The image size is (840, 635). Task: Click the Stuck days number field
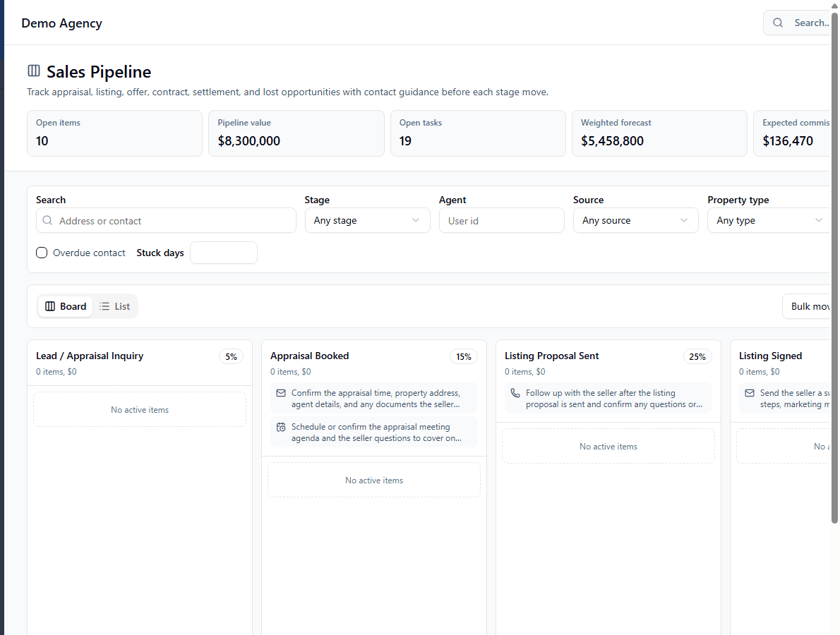[224, 253]
